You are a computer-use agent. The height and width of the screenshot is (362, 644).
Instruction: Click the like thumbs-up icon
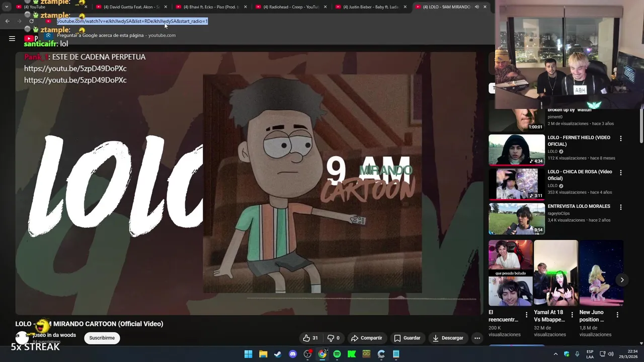click(x=306, y=338)
